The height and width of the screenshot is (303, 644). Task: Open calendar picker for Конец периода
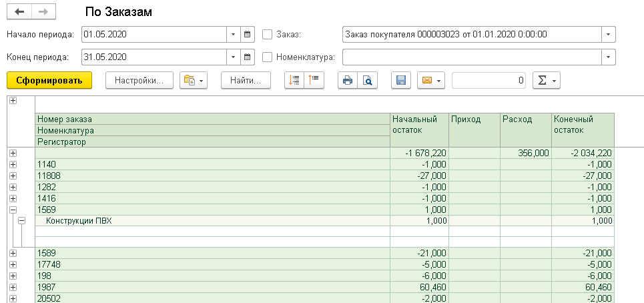248,57
